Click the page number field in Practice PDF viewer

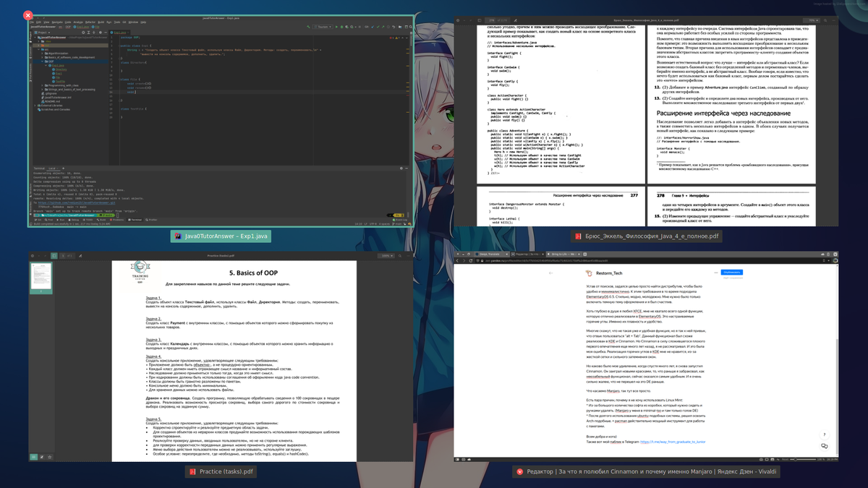tap(64, 255)
